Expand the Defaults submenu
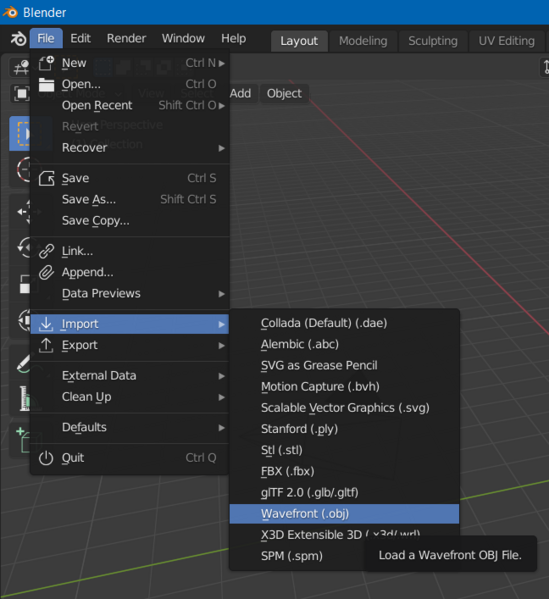549x599 pixels. point(130,428)
